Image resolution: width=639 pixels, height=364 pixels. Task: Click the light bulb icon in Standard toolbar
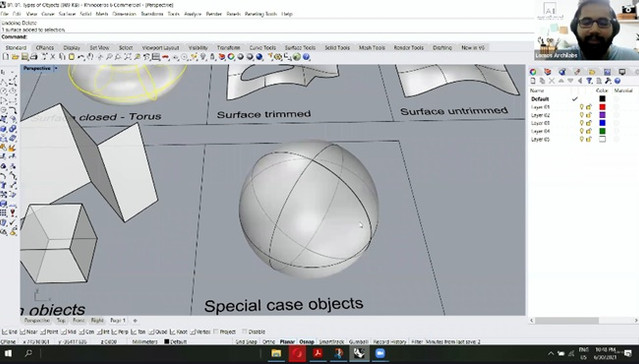[x=203, y=57]
